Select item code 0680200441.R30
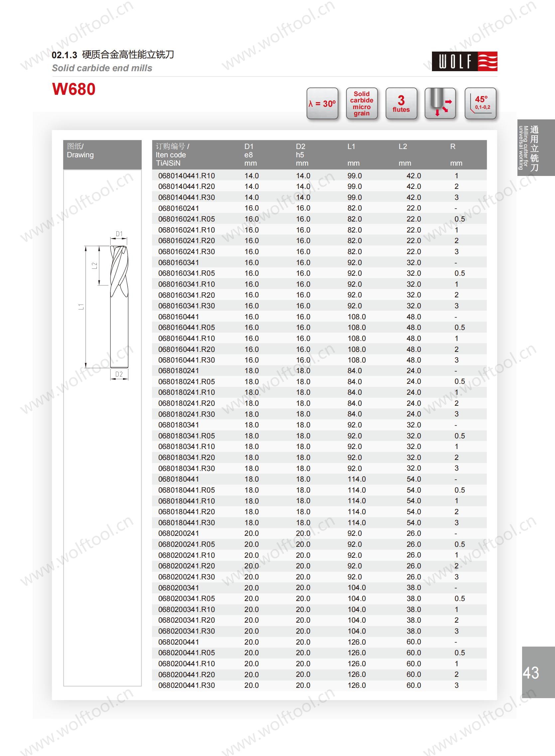This screenshot has height=756, width=555. pyautogui.click(x=187, y=685)
